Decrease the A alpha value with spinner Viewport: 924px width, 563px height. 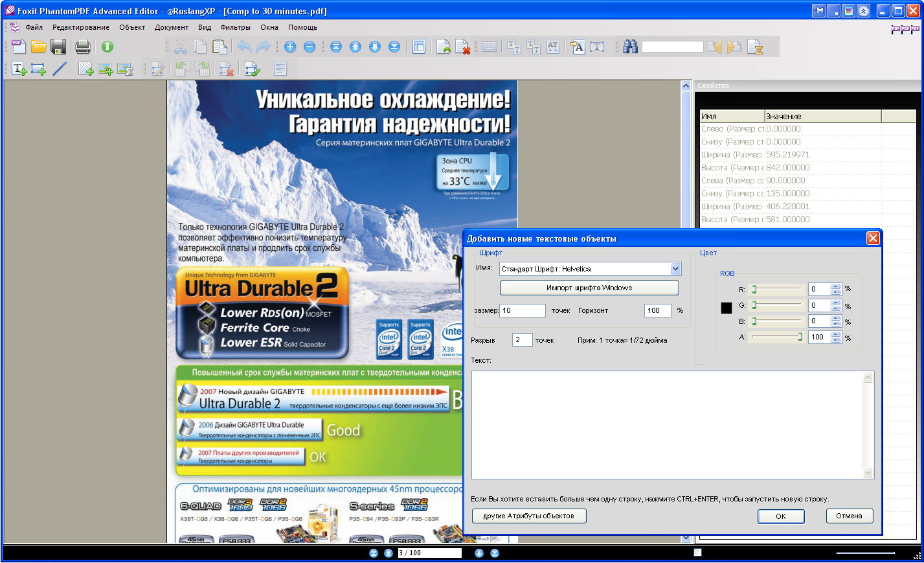[836, 340]
